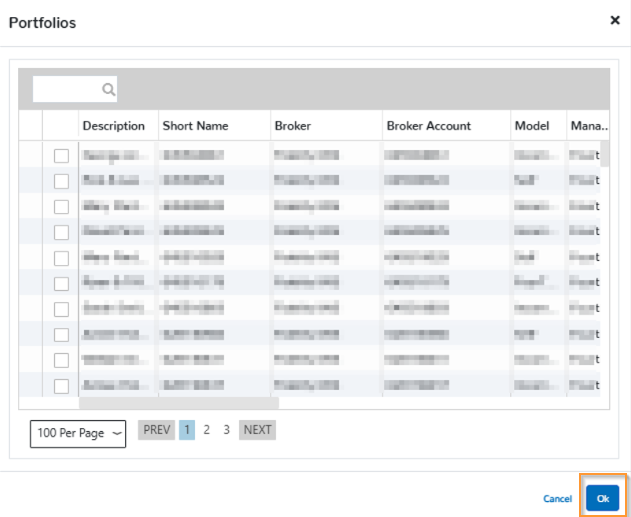Open the 100 Per Page dropdown

pos(78,434)
